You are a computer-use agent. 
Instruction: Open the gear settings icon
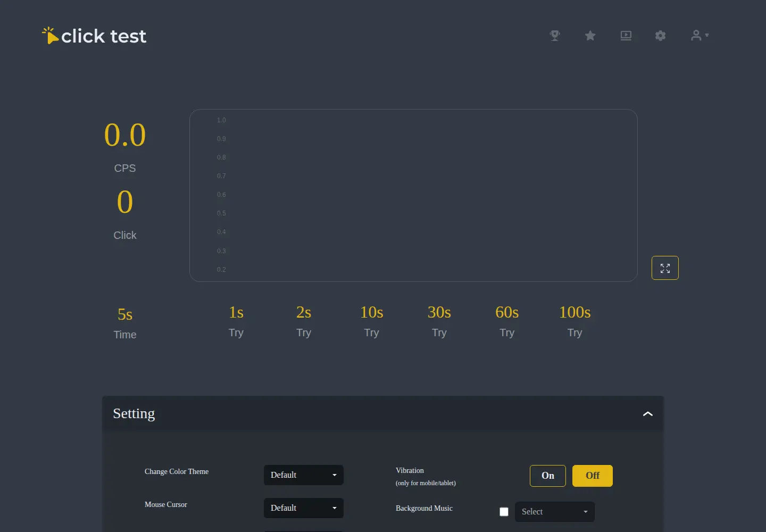(x=660, y=36)
